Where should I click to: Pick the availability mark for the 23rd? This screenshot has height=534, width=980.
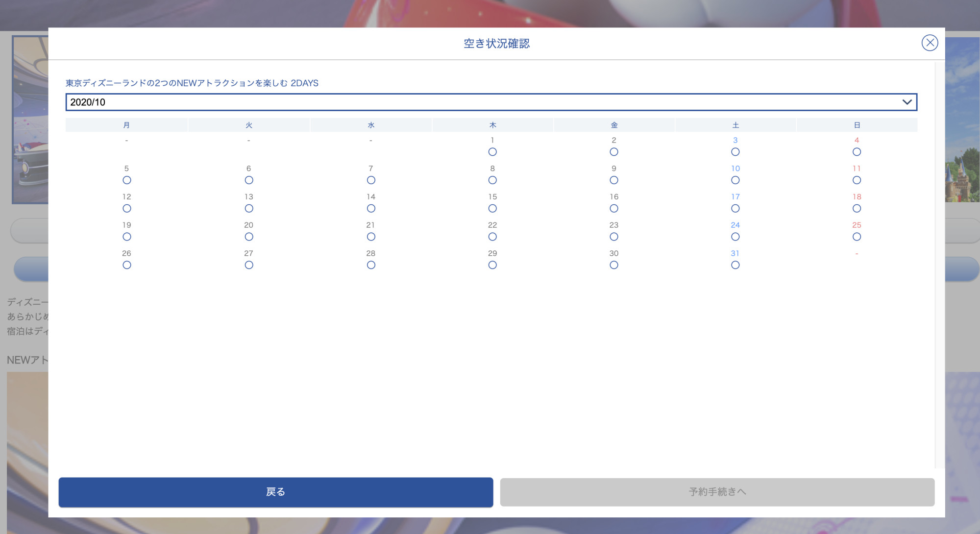click(614, 237)
